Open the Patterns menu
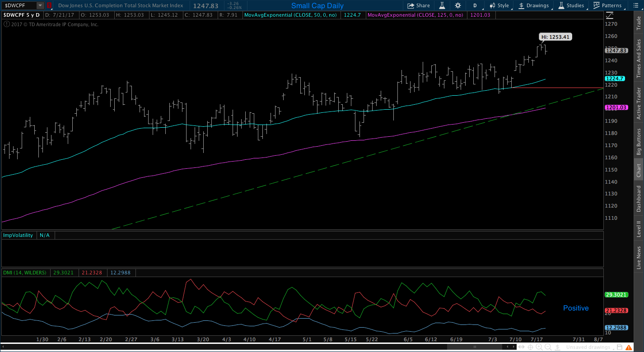 (607, 5)
